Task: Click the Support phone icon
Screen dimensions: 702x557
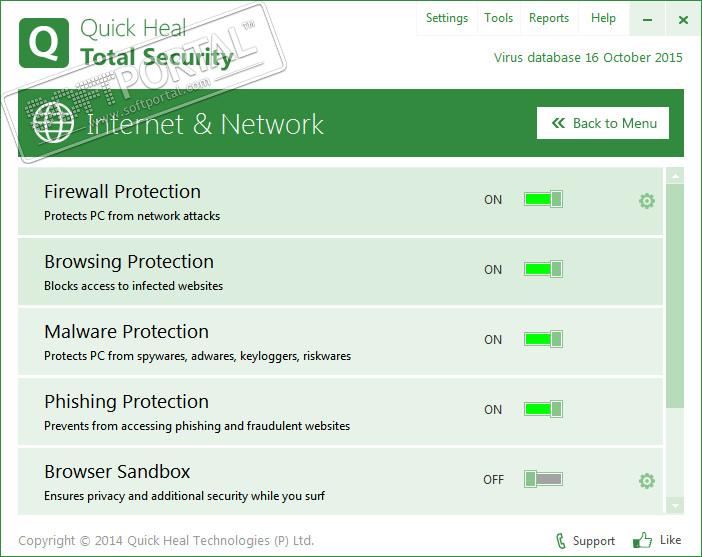Action: (561, 540)
